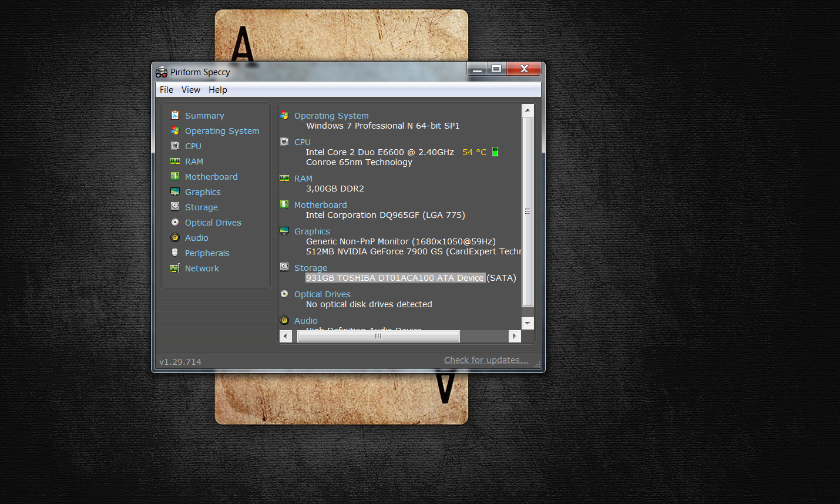840x504 pixels.
Task: Click the 54 °C temperature reading
Action: (x=475, y=152)
